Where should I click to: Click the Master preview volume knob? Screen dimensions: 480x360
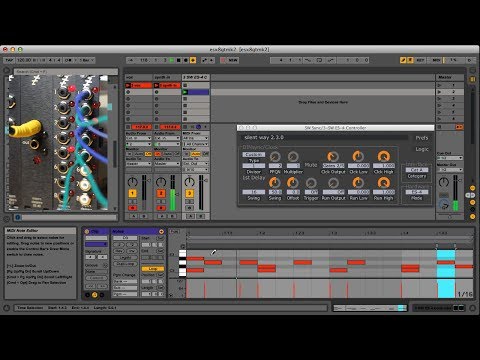click(444, 204)
